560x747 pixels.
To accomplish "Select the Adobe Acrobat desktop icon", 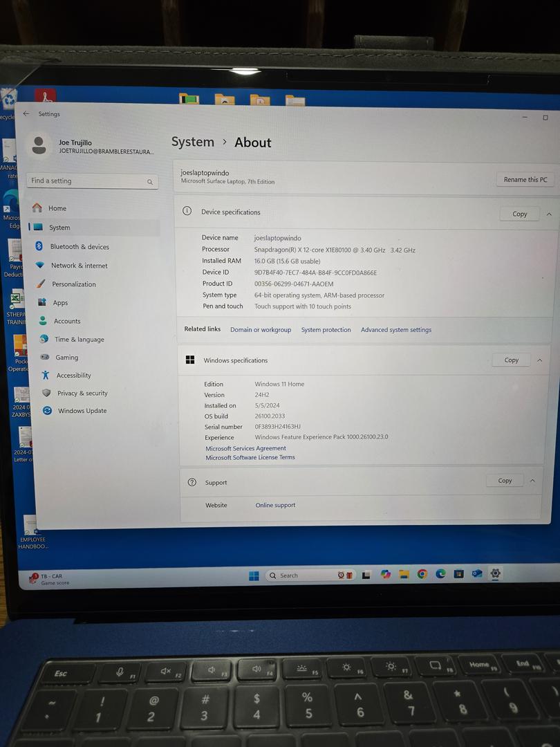I will pyautogui.click(x=46, y=95).
